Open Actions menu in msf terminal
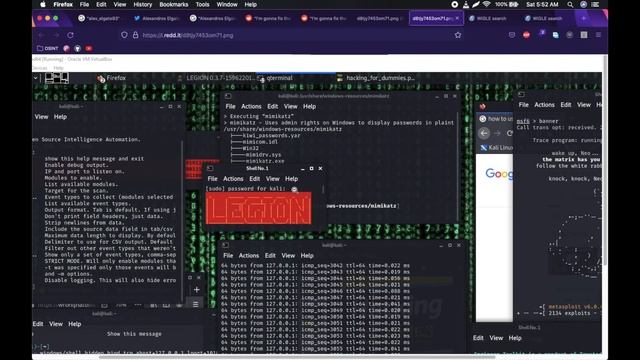 pyautogui.click(x=544, y=104)
